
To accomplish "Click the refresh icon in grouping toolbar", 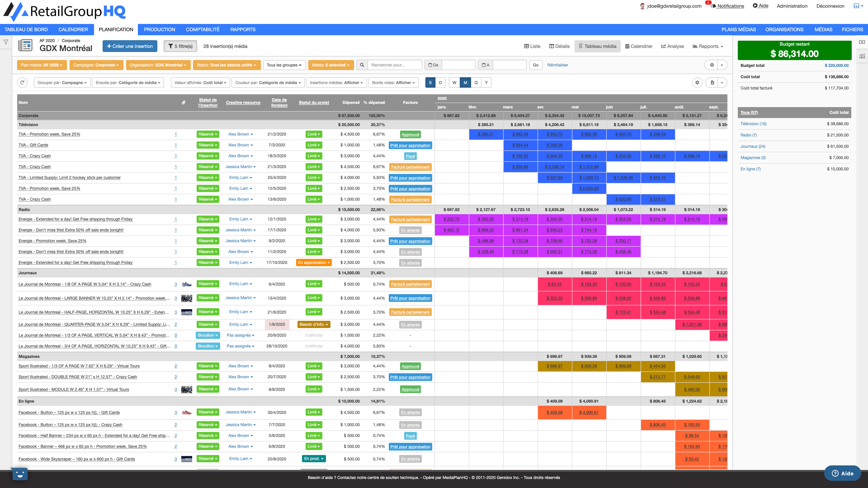I will (x=22, y=82).
